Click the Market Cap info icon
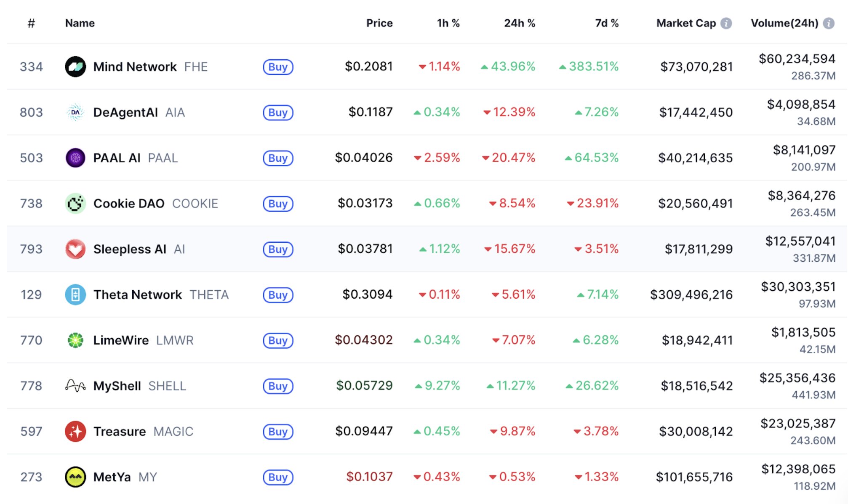Screen dimensions: 848x504 pyautogui.click(x=726, y=23)
